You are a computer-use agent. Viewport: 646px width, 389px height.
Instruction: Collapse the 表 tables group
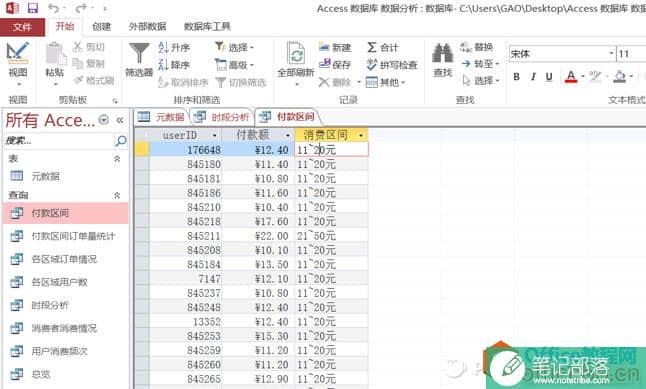tap(117, 159)
